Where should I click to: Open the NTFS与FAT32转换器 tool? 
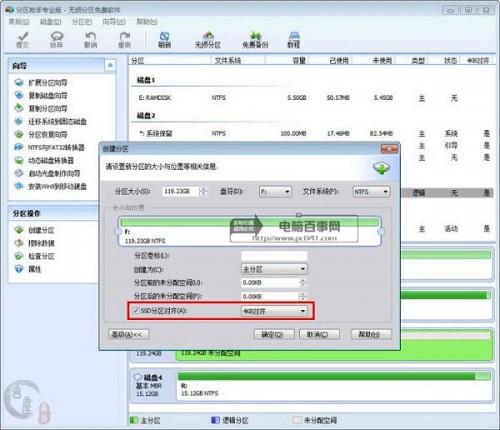click(50, 147)
